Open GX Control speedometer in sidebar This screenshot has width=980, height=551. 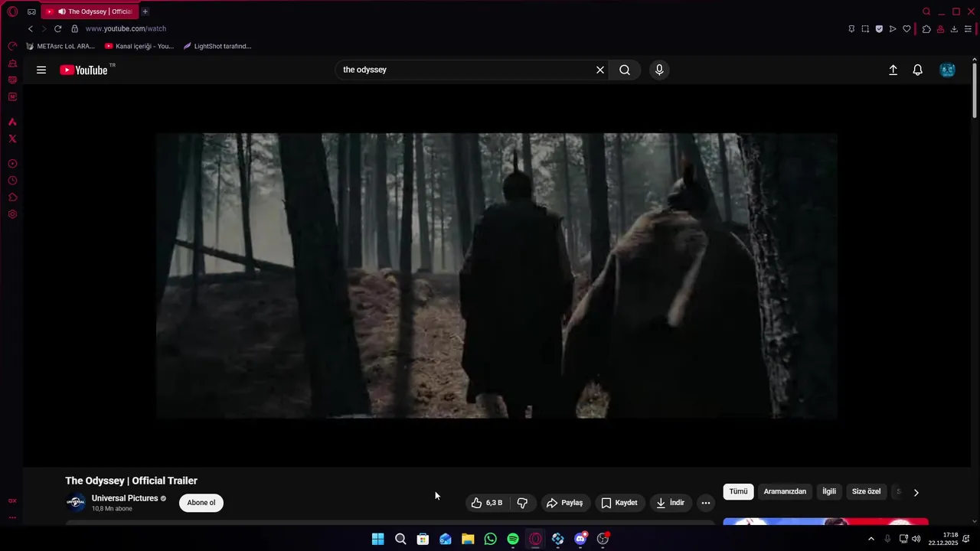point(12,47)
